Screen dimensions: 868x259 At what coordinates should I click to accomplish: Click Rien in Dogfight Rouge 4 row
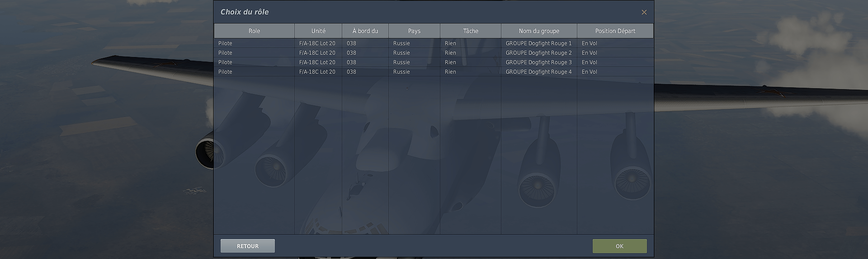pyautogui.click(x=450, y=72)
